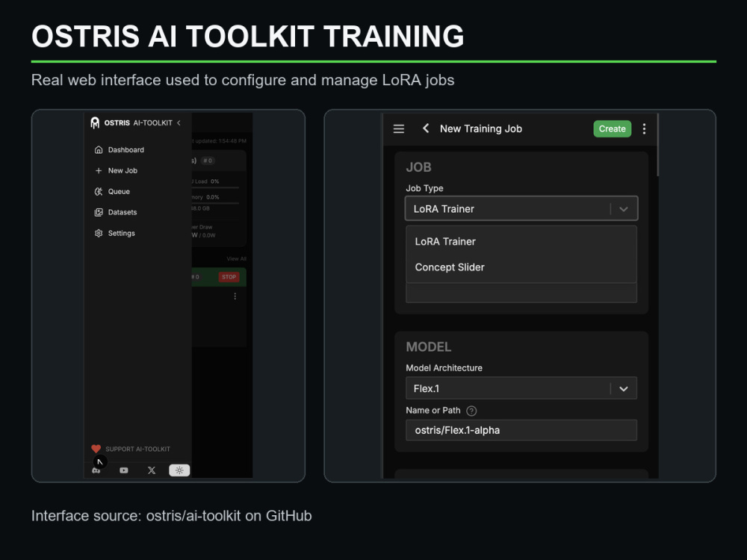Open the X (Twitter) icon link
The image size is (747, 560).
point(152,470)
